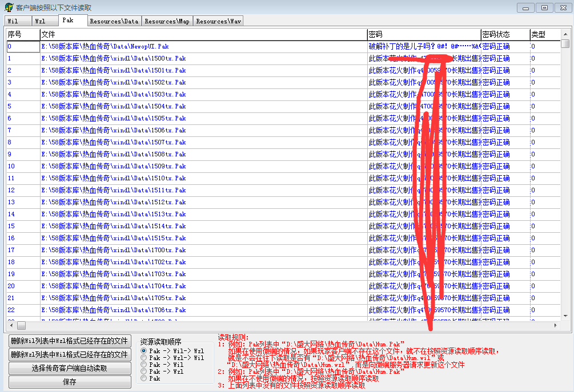
Task: Click 删除Wil列表中Wzl格式已经存在的文件 button
Action: [x=70, y=341]
